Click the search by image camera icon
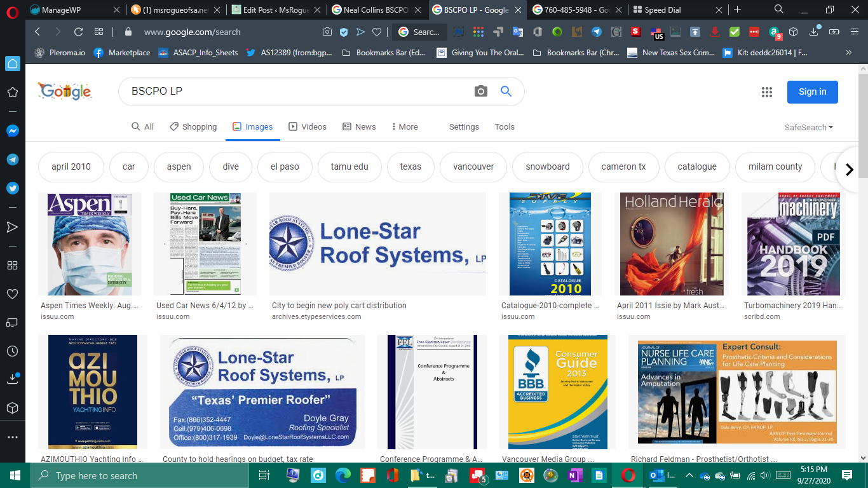 (x=481, y=91)
